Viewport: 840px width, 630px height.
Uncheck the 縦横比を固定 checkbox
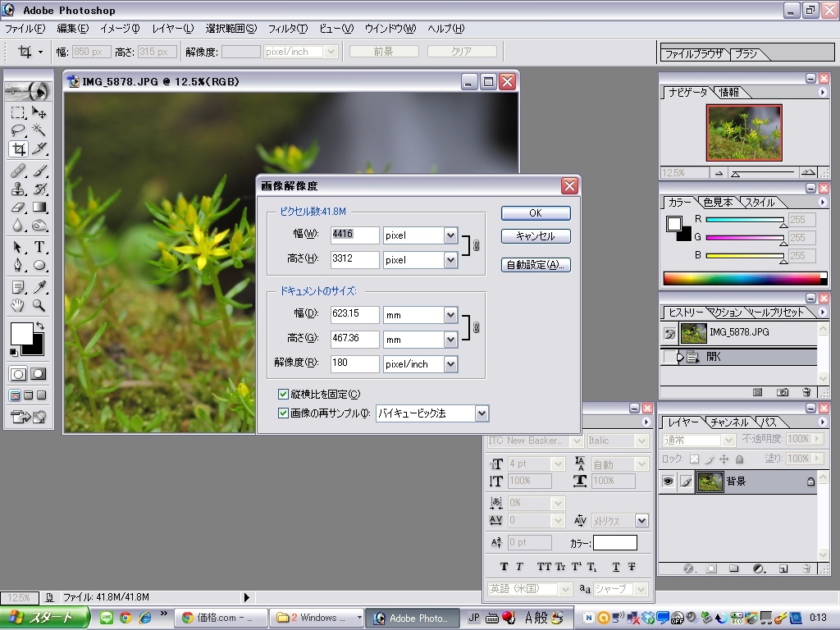coord(284,395)
